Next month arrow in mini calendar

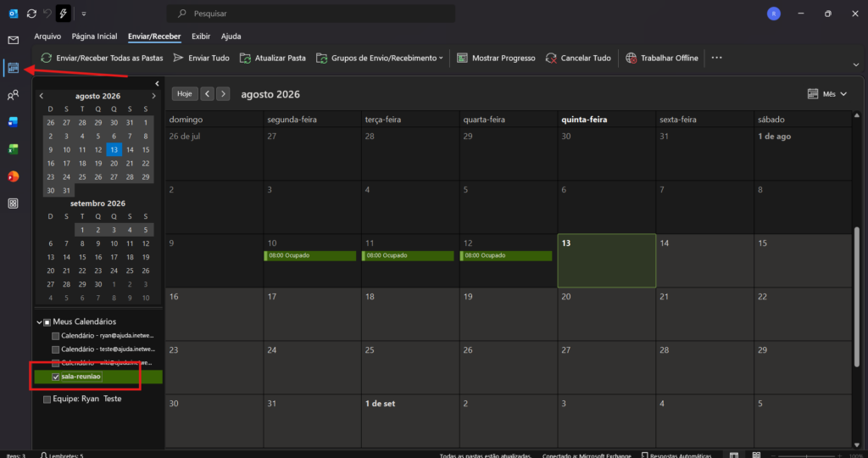click(153, 96)
